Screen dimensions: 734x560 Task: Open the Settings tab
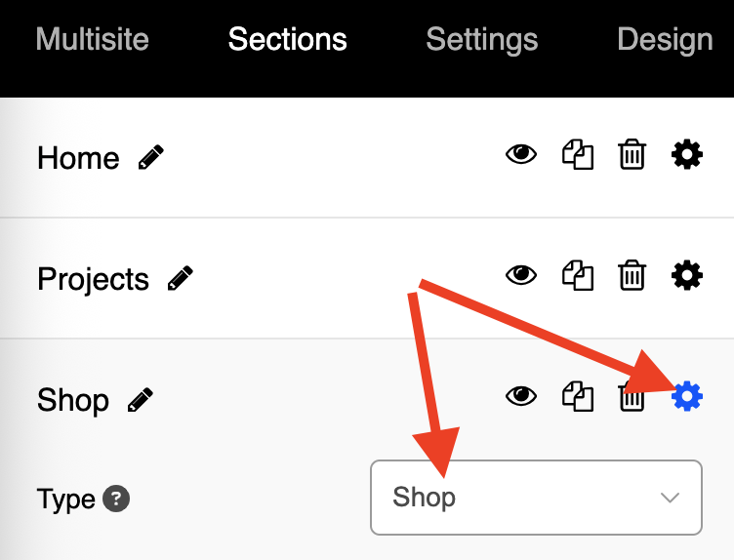click(x=482, y=40)
